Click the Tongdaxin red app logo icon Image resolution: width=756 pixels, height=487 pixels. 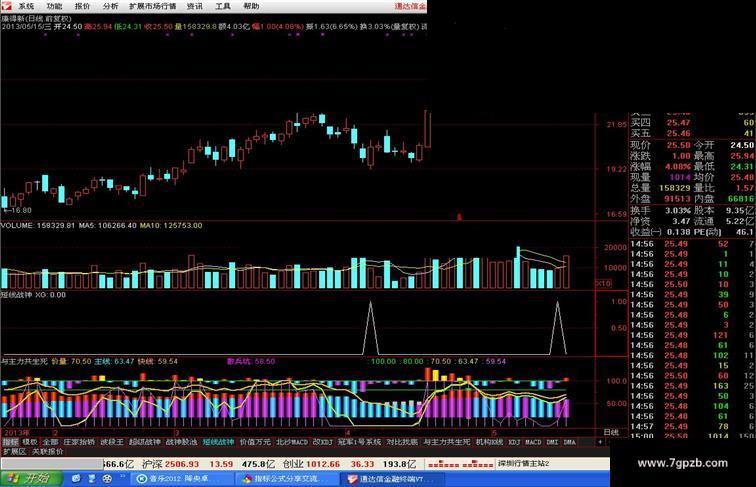point(6,6)
